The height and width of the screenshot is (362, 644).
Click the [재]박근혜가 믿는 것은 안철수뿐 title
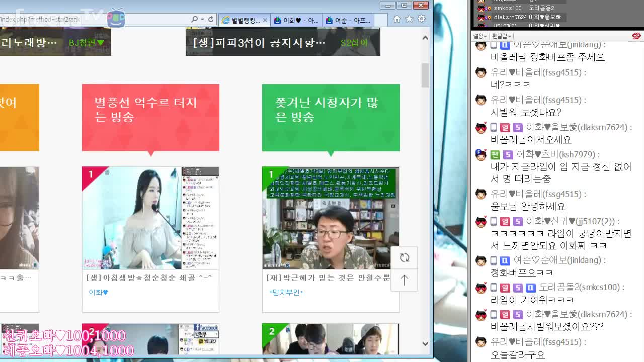(328, 278)
